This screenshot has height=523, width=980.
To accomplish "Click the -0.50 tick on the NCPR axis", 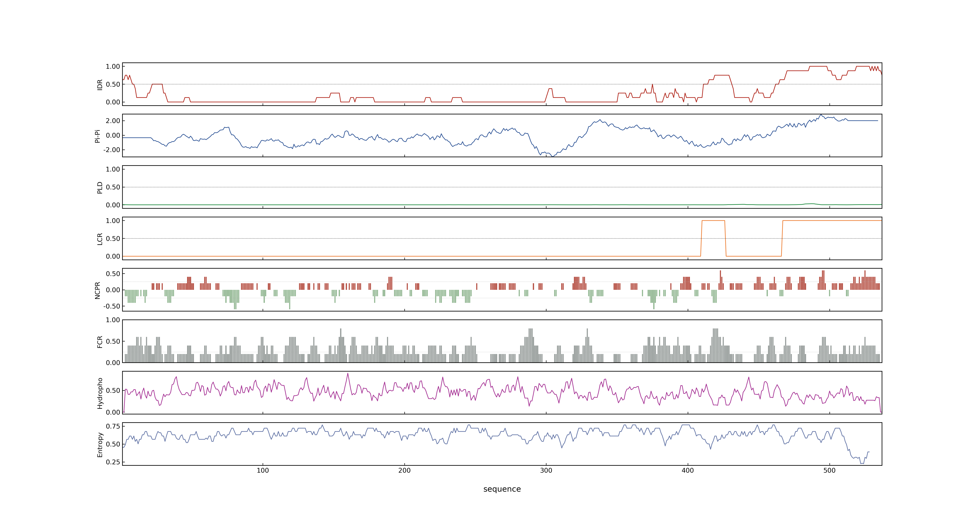I will pyautogui.click(x=111, y=306).
